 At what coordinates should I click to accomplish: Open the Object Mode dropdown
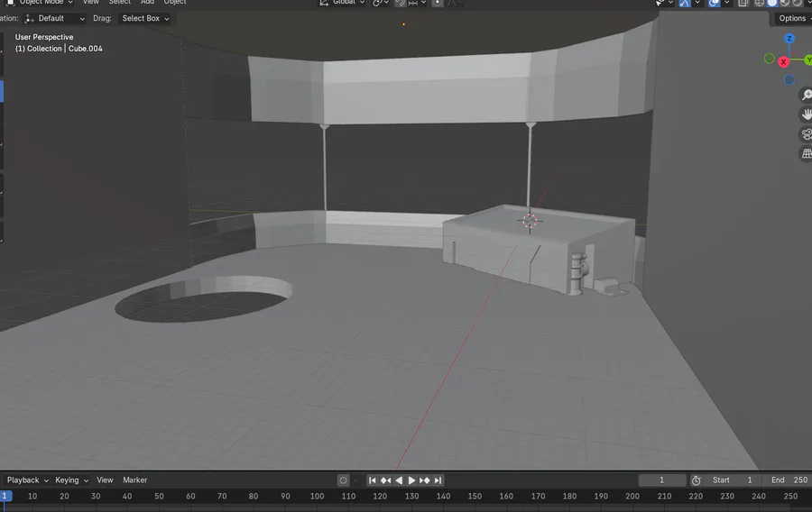pyautogui.click(x=40, y=3)
